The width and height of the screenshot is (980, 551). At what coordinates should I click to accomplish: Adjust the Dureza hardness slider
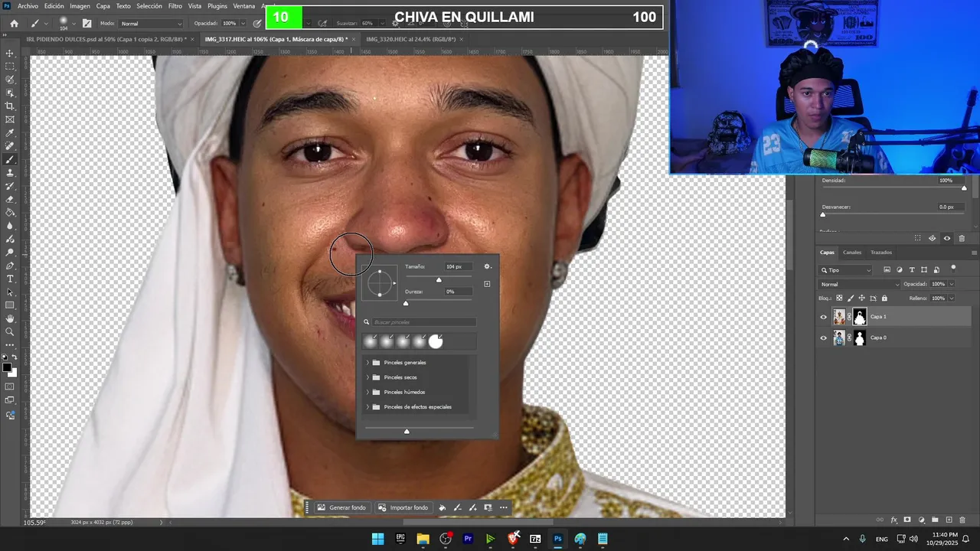[406, 303]
